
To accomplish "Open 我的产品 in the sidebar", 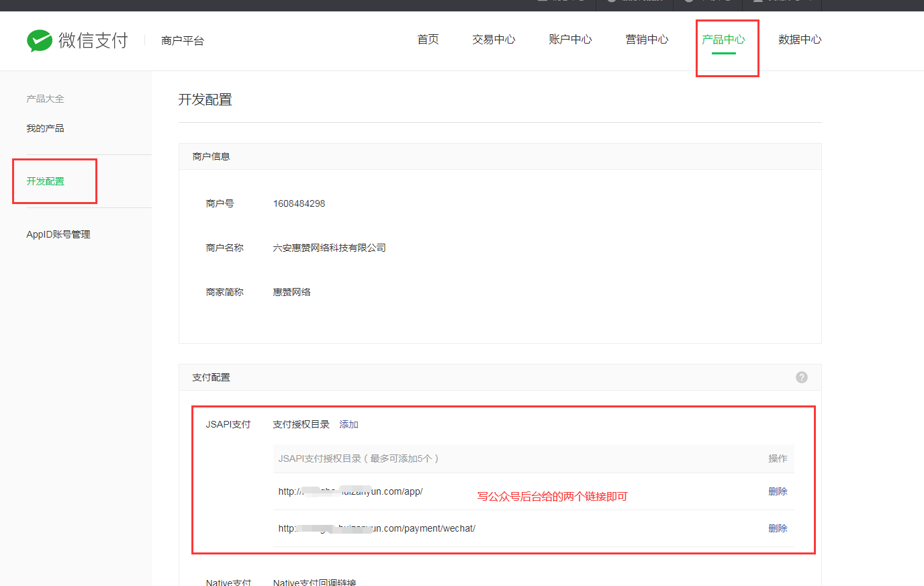I will point(45,128).
